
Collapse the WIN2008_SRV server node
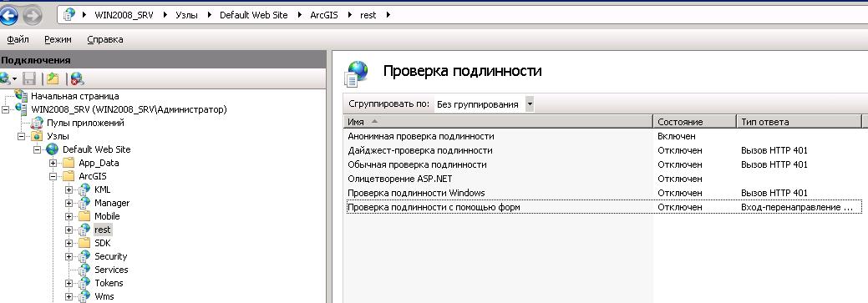(x=6, y=109)
